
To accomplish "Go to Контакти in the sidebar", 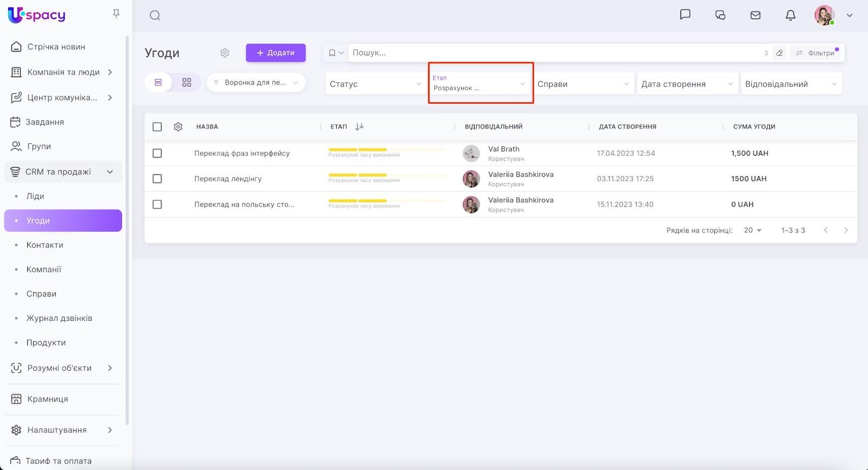I will [x=45, y=245].
